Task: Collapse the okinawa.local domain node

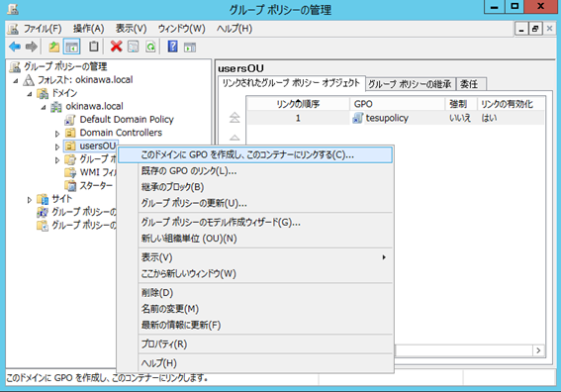Action: click(44, 107)
